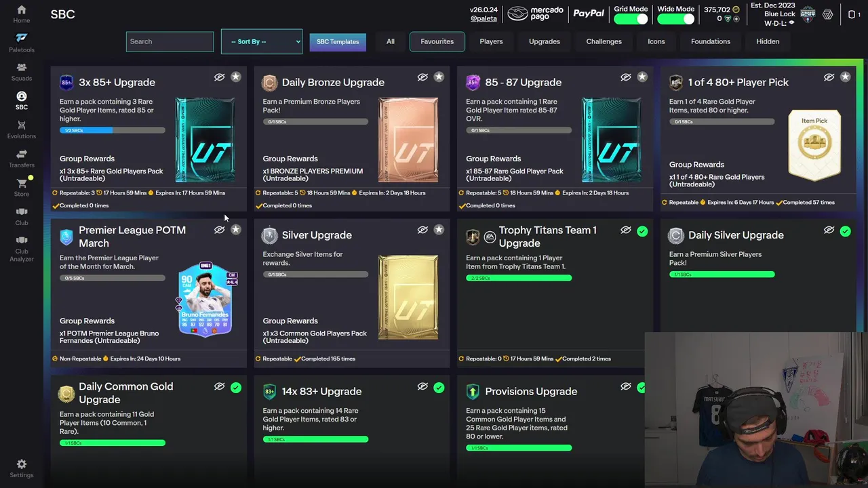Click 3x 85+ Upgrade progress bar

tap(112, 130)
